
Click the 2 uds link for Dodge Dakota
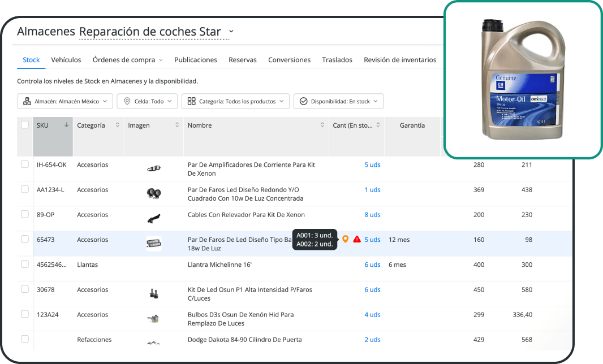pos(372,339)
